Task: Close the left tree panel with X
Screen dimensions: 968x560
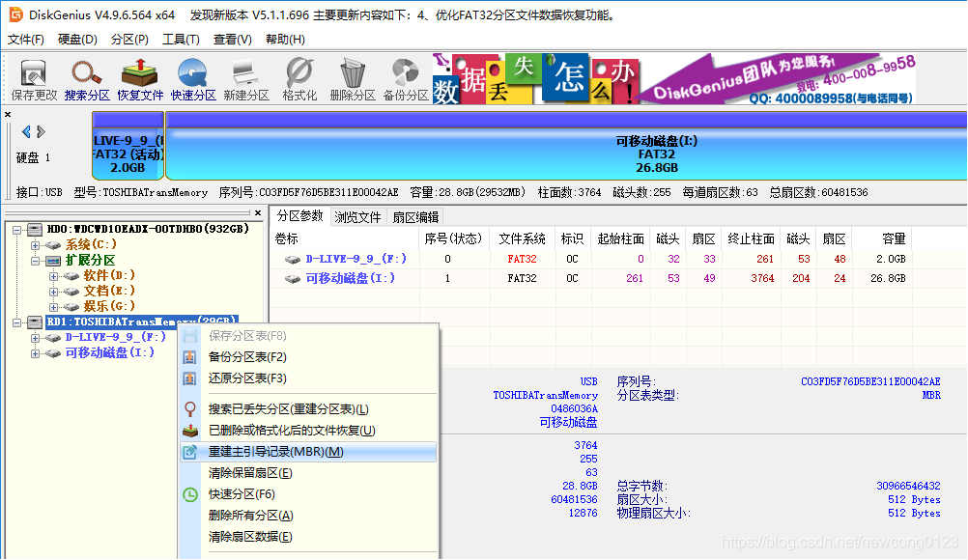Action: 258,212
